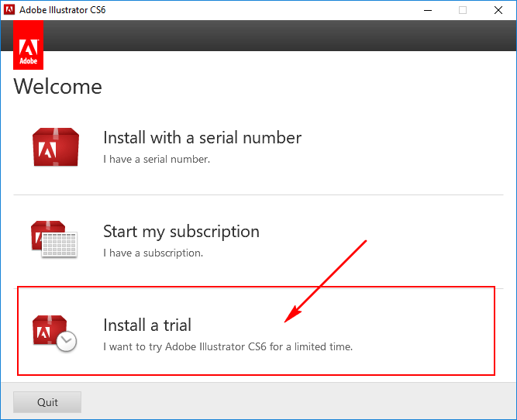Click "I have a subscription." text
The height and width of the screenshot is (420, 517).
[x=153, y=253]
